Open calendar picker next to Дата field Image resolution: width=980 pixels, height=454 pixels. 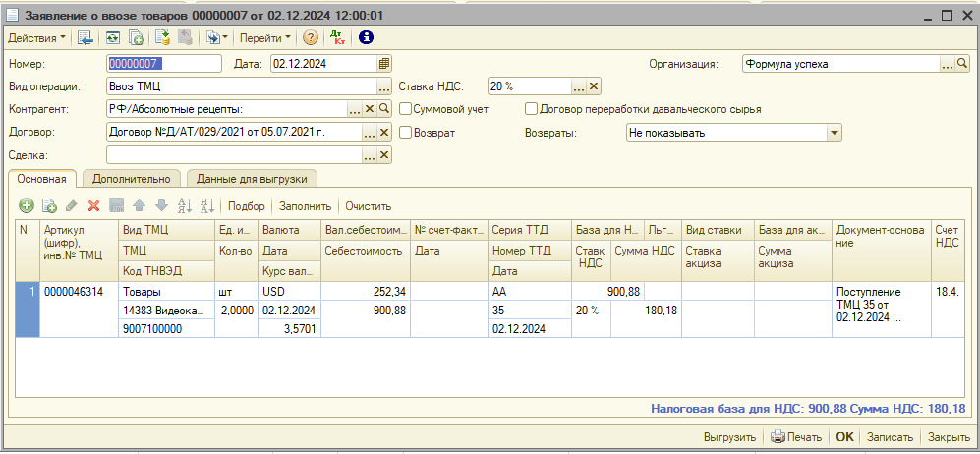pyautogui.click(x=384, y=64)
